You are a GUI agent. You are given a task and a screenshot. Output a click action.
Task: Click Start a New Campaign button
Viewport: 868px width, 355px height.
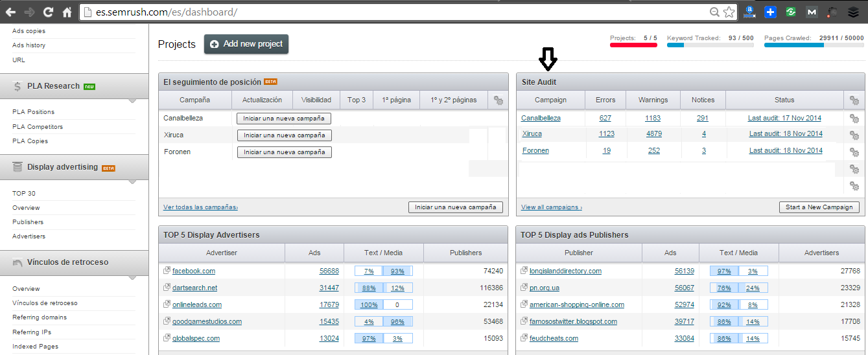pos(819,207)
